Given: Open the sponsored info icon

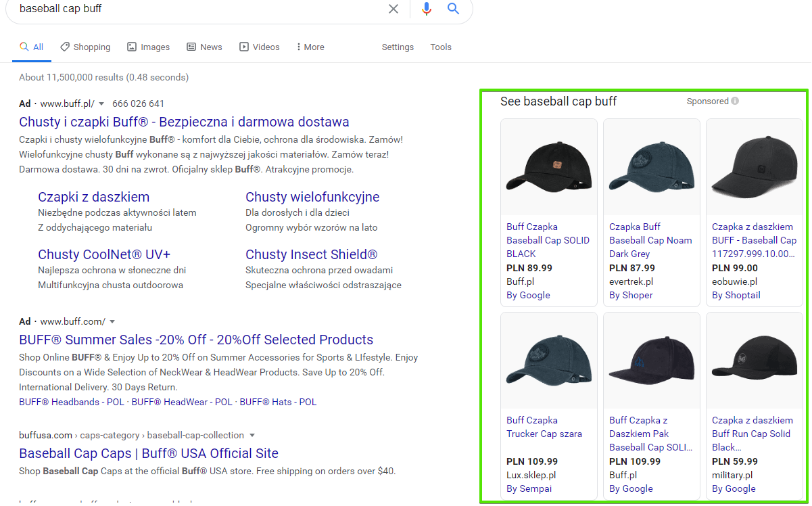Looking at the screenshot, I should point(735,101).
